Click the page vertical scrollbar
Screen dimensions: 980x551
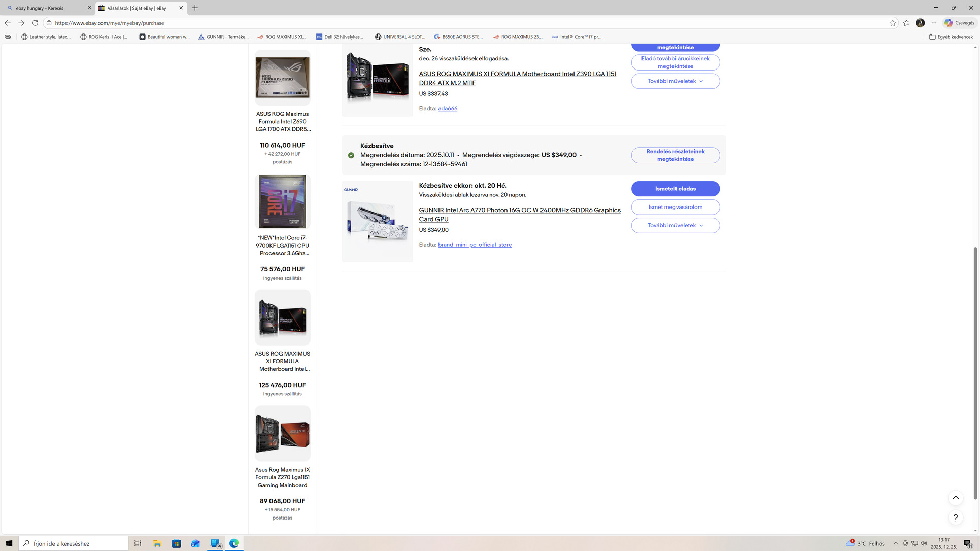[975, 373]
